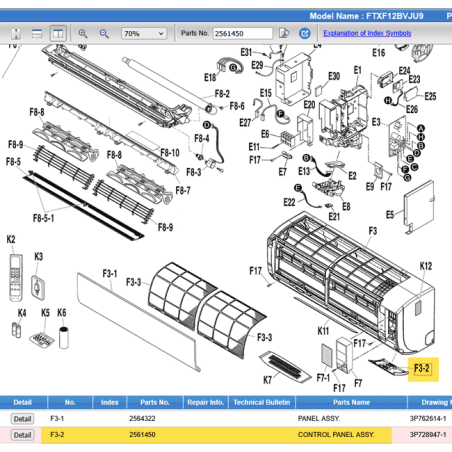
Task: Click the parts number search icon
Action: (284, 33)
